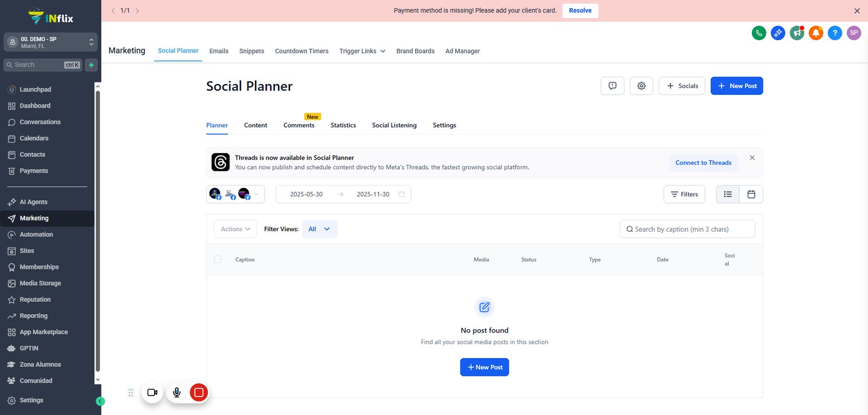The height and width of the screenshot is (415, 868).
Task: Open the Comments tab
Action: [299, 125]
